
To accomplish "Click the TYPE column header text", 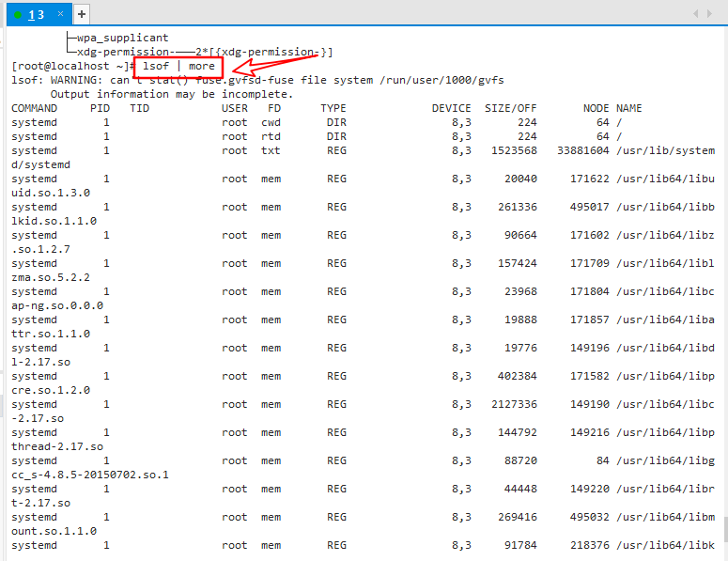I will click(333, 108).
